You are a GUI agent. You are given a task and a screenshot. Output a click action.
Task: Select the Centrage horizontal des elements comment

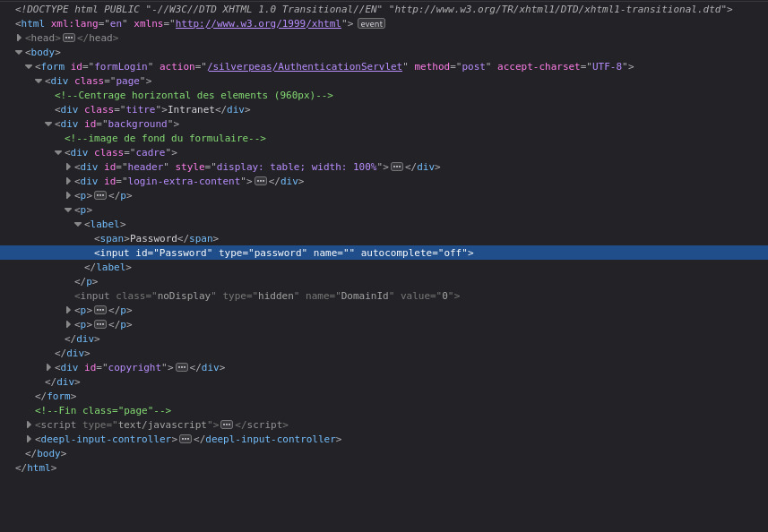point(194,96)
